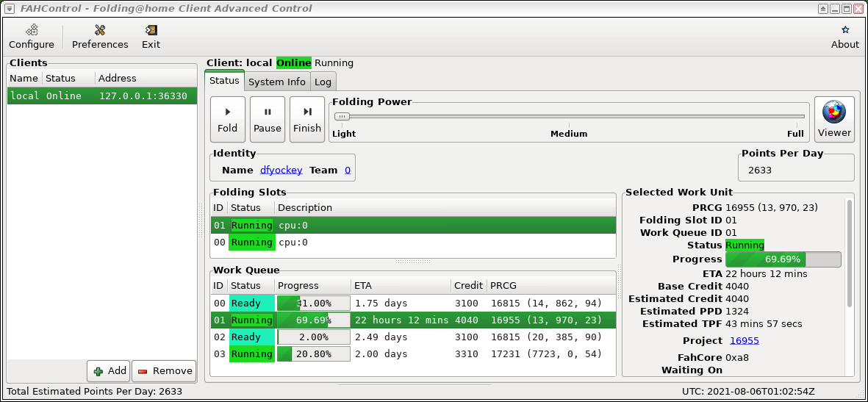This screenshot has width=868, height=402.
Task: Open the dfyockey user name link
Action: 281,170
